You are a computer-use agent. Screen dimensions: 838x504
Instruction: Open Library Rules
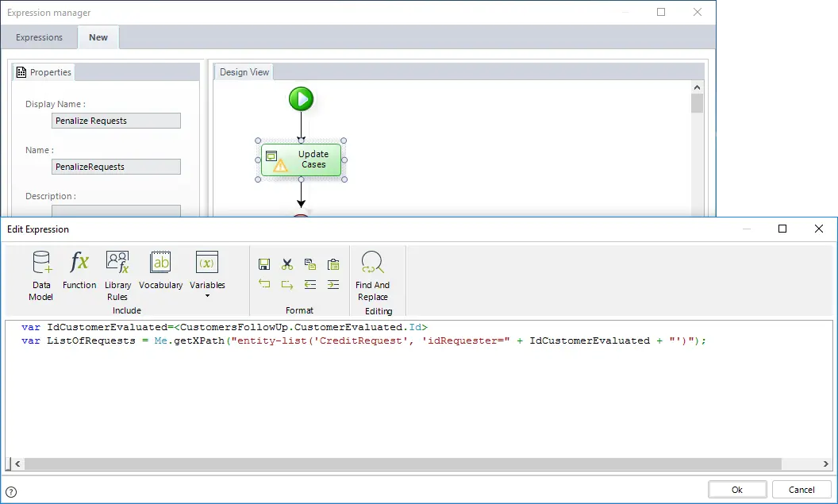(x=117, y=275)
